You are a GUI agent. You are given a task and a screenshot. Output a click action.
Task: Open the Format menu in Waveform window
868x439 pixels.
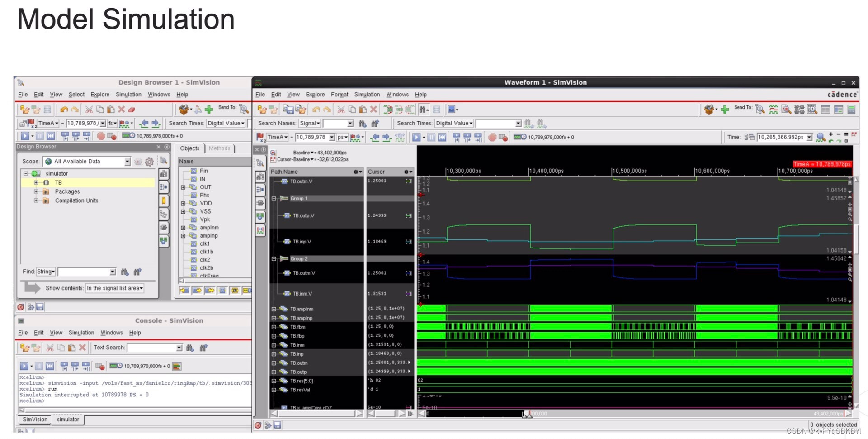click(x=340, y=95)
